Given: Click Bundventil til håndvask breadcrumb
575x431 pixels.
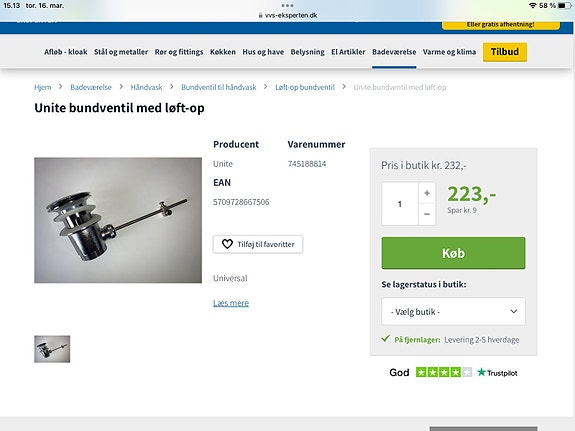Looking at the screenshot, I should (x=219, y=87).
